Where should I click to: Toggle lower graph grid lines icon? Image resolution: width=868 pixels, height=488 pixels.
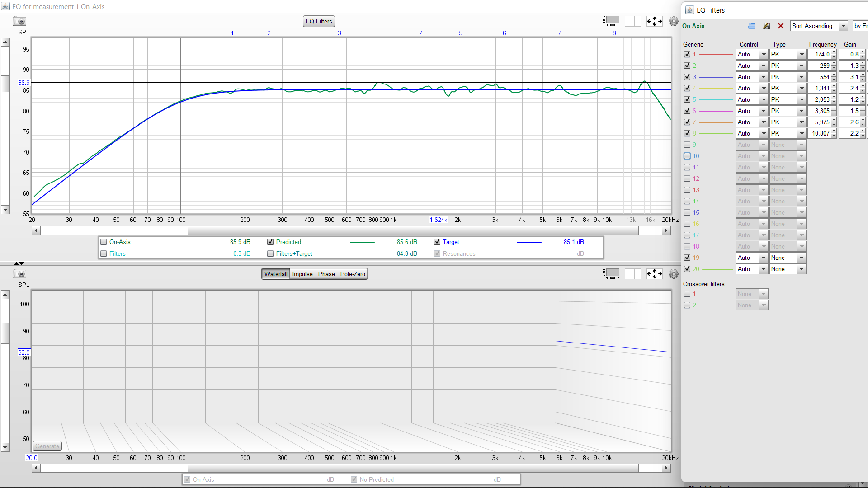633,274
